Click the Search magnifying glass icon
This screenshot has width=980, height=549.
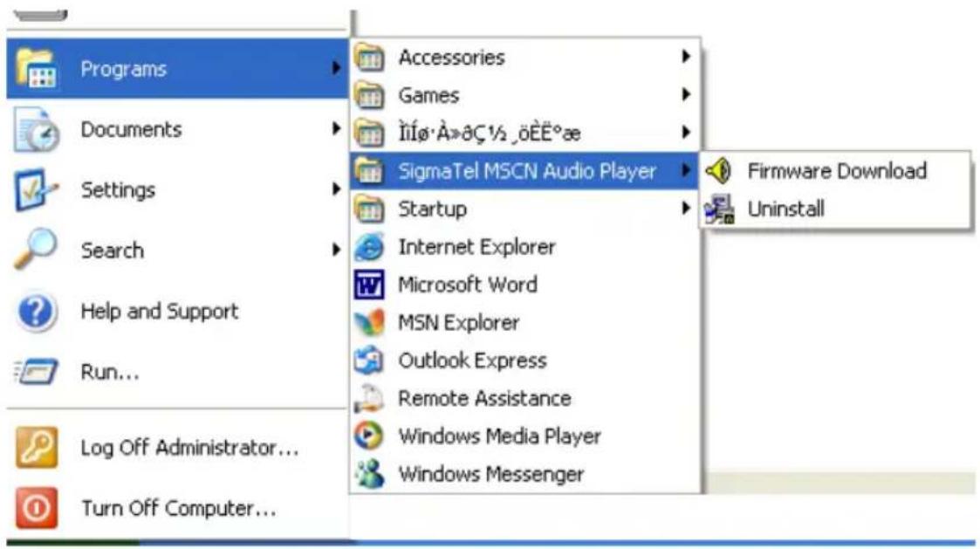35,249
